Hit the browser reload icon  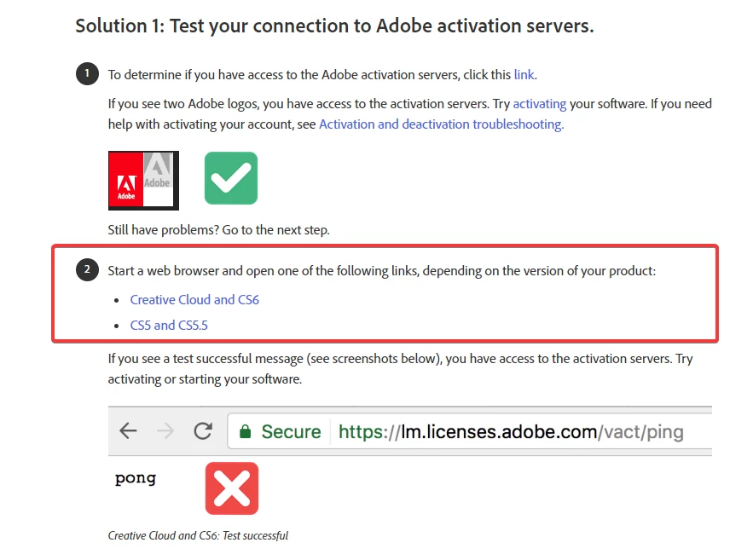tap(203, 431)
